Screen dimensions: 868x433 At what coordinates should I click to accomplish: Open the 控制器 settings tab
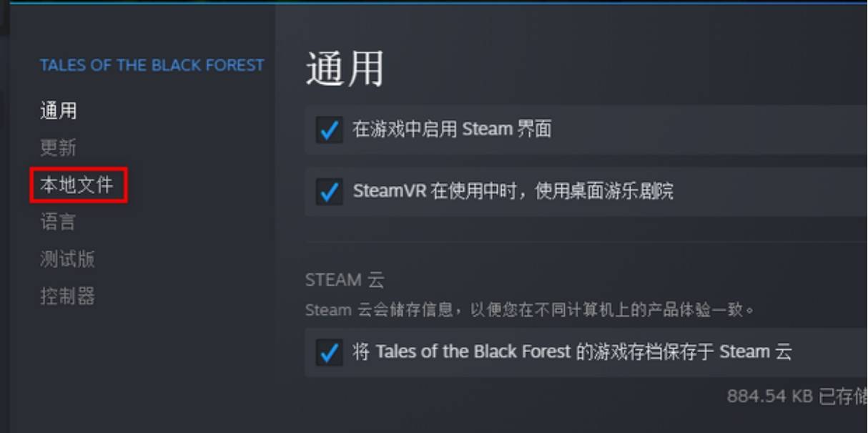point(68,296)
